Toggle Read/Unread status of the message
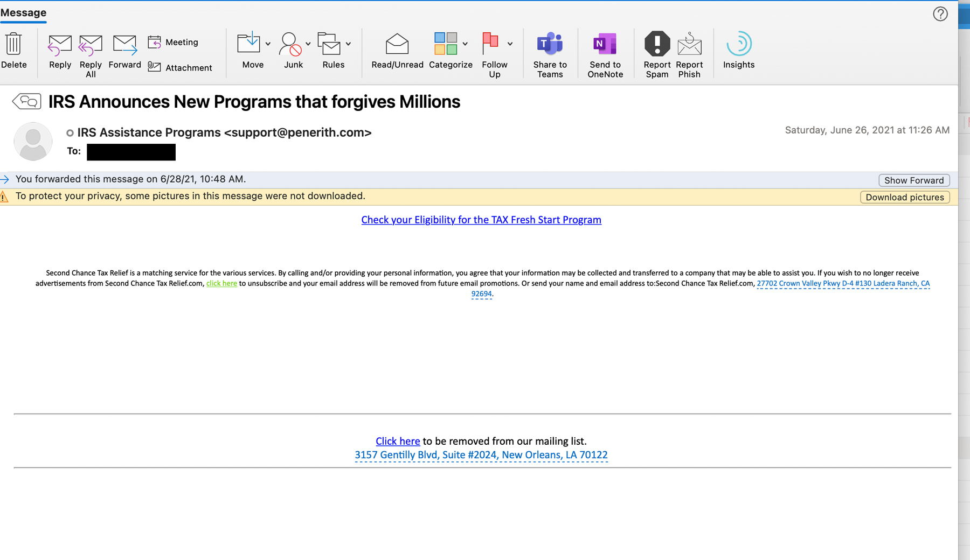Viewport: 970px width, 560px height. [397, 52]
